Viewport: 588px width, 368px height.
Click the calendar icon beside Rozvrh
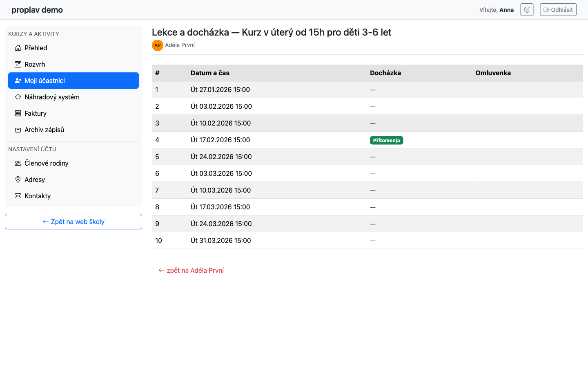[x=18, y=64]
